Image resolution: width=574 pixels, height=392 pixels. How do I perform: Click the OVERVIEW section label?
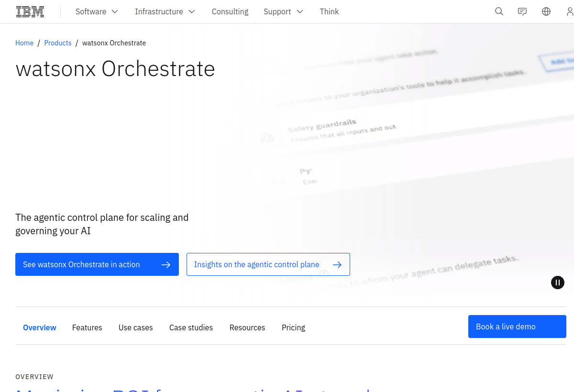pyautogui.click(x=34, y=377)
